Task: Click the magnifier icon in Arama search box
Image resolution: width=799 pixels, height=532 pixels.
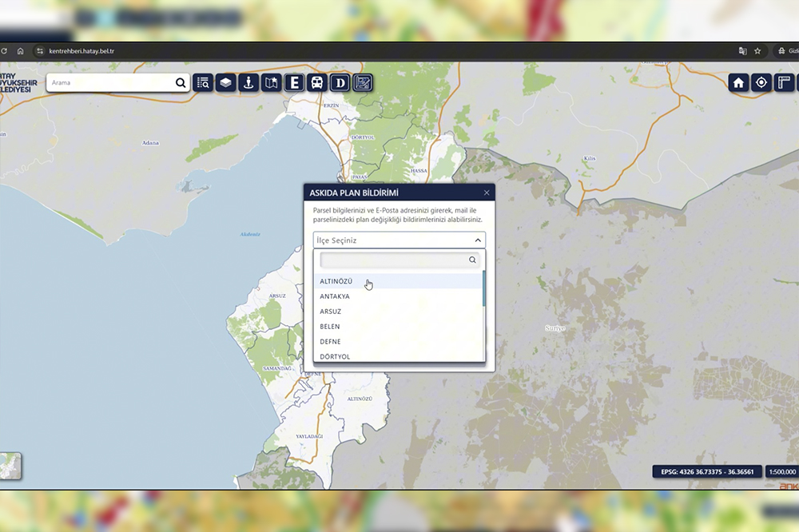Action: 181,82
